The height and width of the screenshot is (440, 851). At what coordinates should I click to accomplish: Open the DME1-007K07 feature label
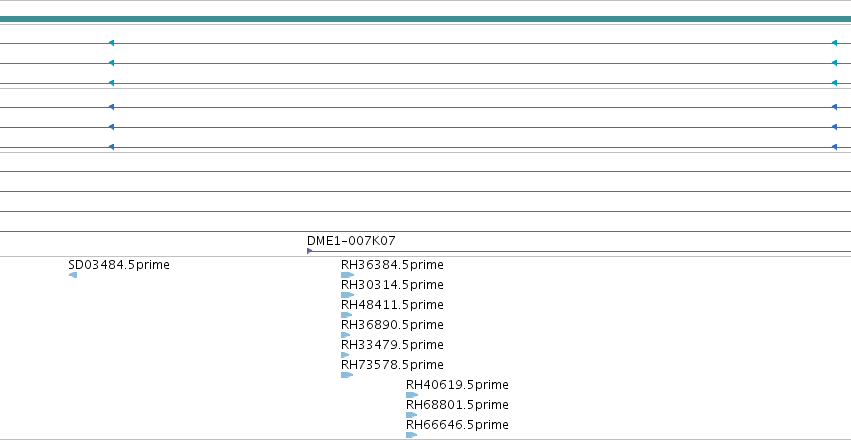click(351, 241)
